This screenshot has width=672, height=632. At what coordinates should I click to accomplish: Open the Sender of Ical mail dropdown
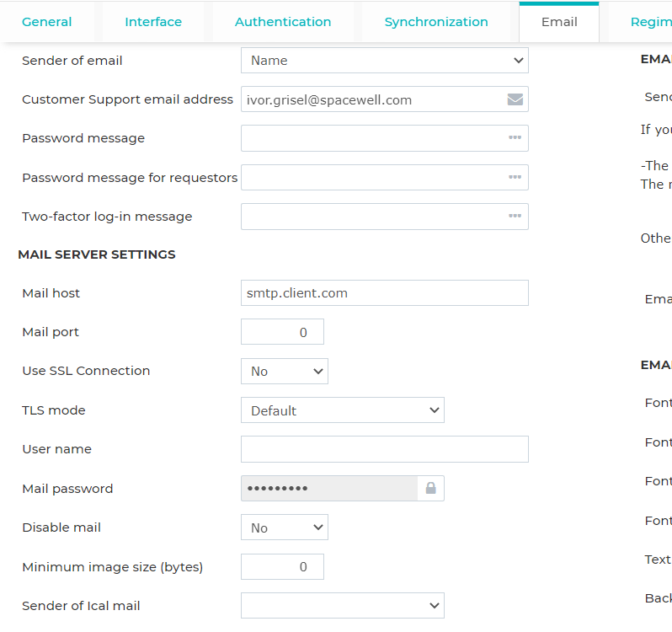pos(343,605)
